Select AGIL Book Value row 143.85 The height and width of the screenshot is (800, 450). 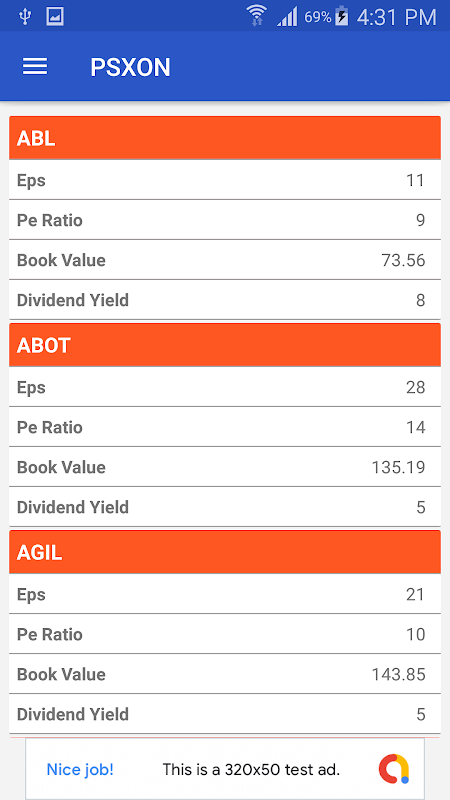click(225, 674)
